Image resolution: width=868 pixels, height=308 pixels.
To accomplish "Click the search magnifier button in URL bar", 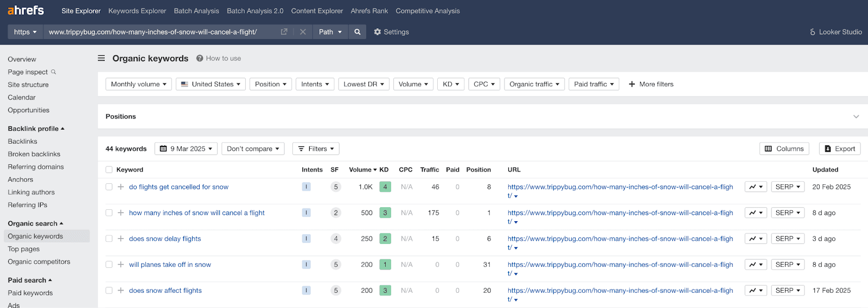I will 358,32.
